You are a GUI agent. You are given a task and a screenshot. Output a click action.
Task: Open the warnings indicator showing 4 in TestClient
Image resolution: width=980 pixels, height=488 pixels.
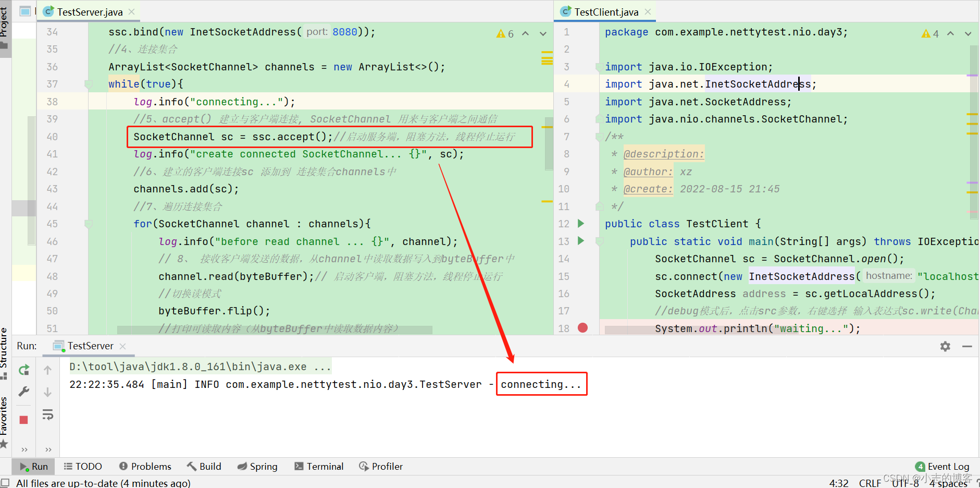click(930, 33)
